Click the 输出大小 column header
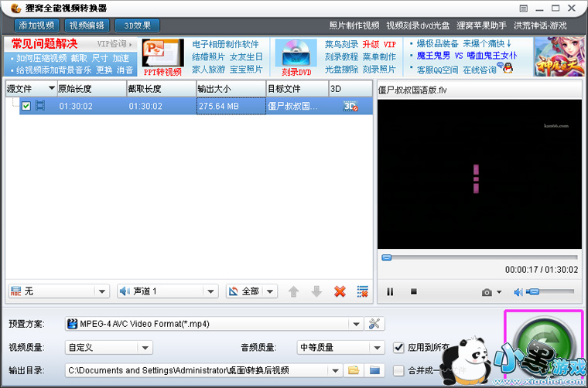The image size is (588, 388). tap(231, 89)
